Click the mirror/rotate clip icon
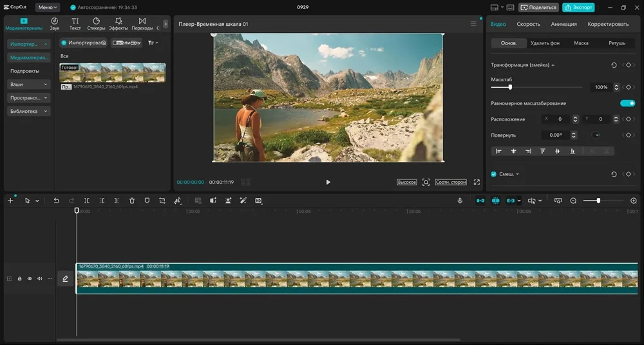Image resolution: width=644 pixels, height=345 pixels. (178, 201)
